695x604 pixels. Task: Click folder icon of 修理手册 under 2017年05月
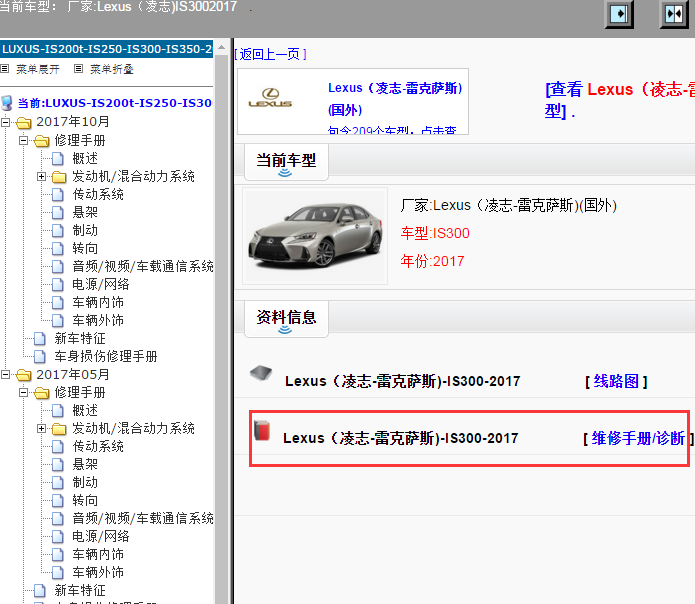(42, 393)
